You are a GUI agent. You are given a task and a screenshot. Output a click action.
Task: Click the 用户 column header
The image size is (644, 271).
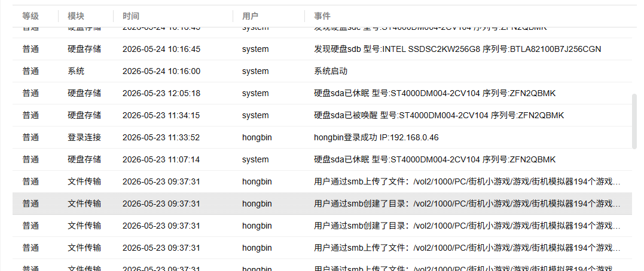[x=250, y=16]
